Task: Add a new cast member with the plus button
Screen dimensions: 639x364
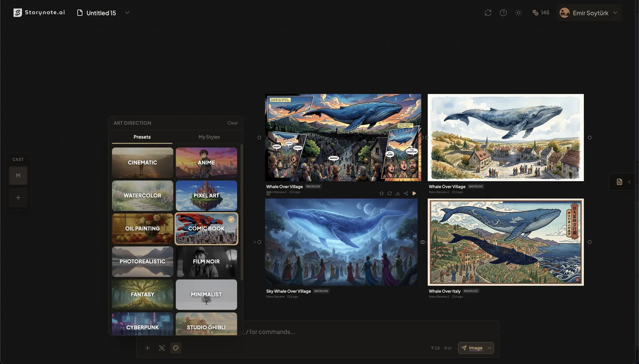Action: (x=18, y=197)
